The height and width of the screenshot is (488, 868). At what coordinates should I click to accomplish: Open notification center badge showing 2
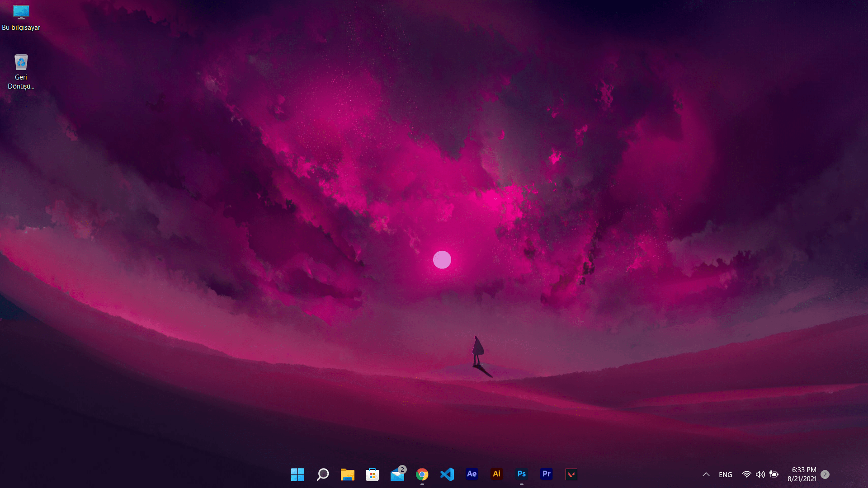(x=825, y=474)
